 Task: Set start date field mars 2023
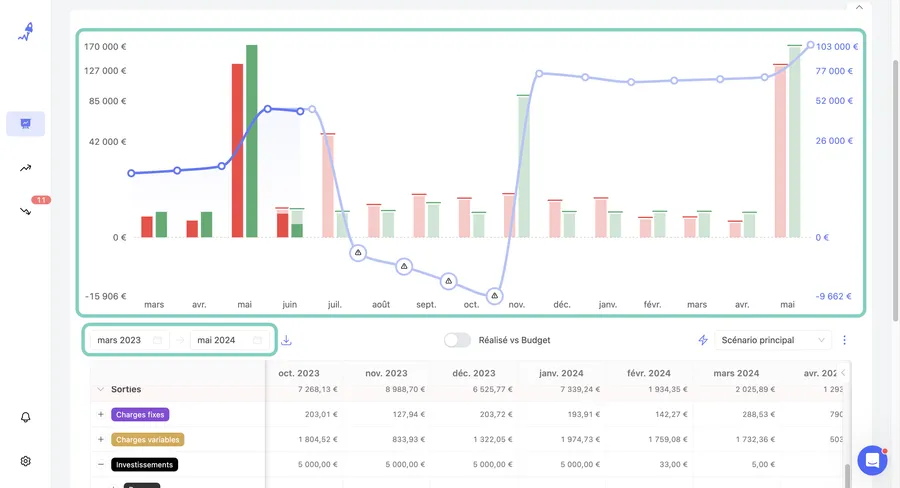click(x=129, y=340)
